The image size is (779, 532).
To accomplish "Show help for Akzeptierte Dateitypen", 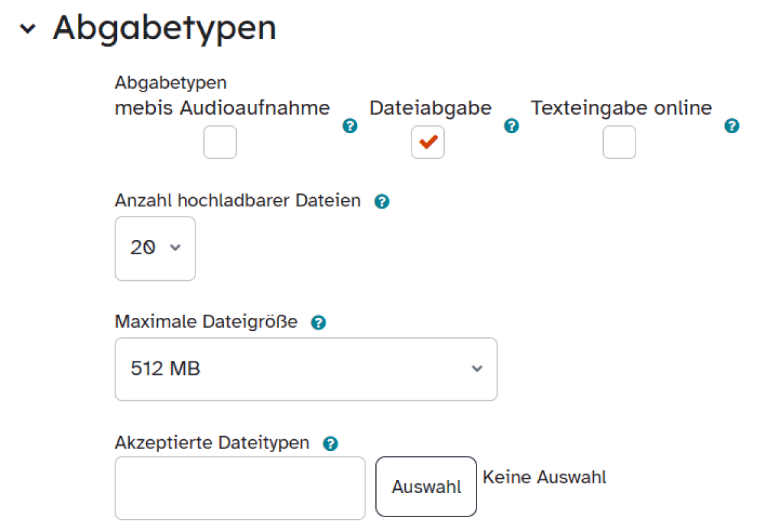I will coord(330,444).
